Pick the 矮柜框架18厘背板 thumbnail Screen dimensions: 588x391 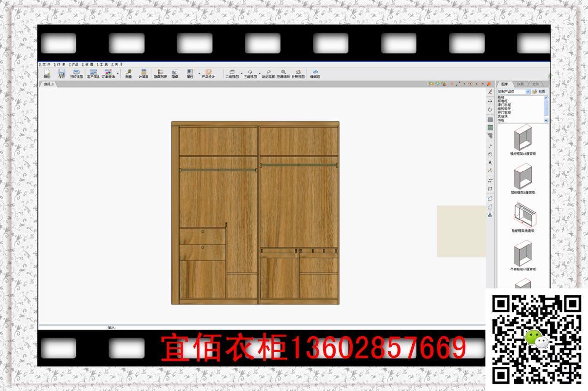tap(523, 138)
